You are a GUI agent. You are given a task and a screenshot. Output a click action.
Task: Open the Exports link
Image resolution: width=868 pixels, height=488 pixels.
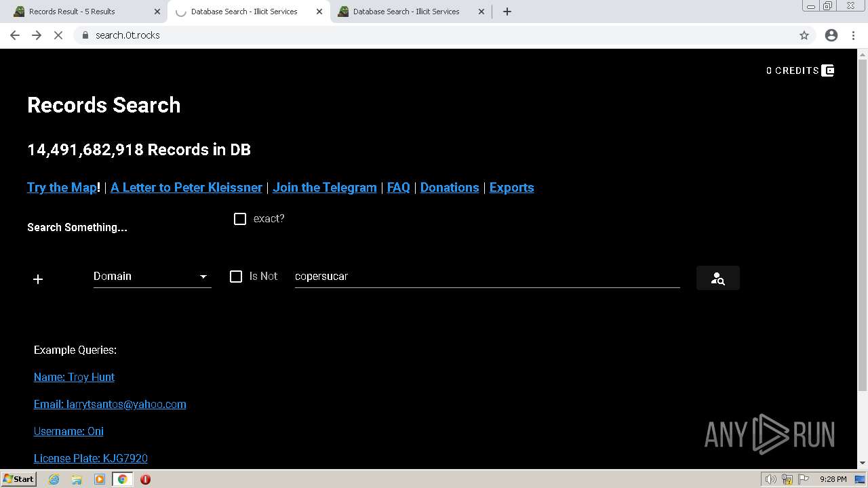pyautogui.click(x=512, y=188)
